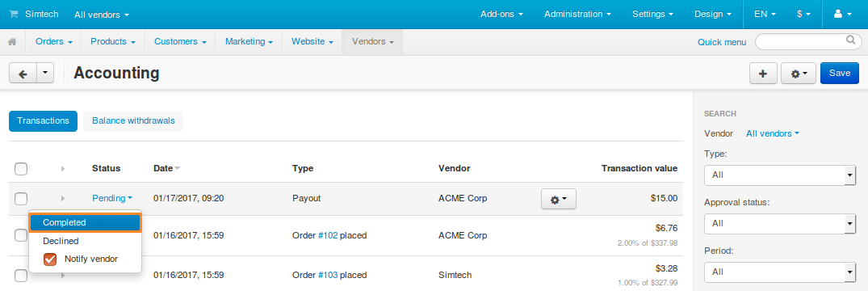Tick the select-all checkbox in table header

tap(21, 168)
